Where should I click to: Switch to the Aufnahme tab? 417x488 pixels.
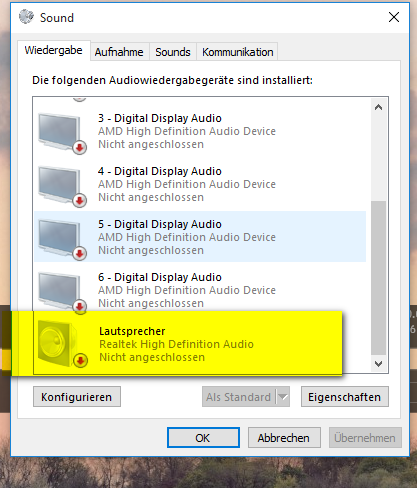coord(119,52)
